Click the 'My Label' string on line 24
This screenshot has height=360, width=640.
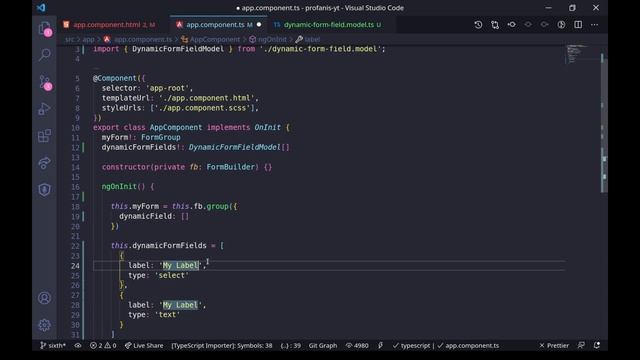point(180,265)
